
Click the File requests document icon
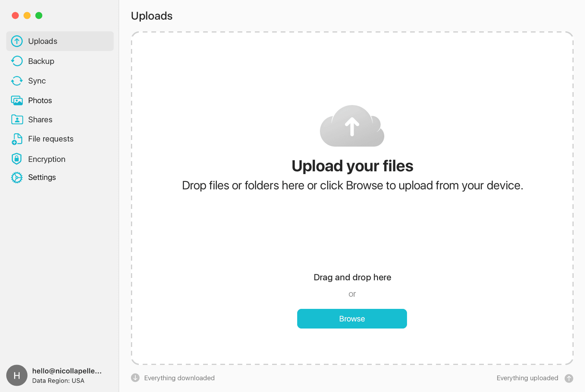[x=17, y=139]
